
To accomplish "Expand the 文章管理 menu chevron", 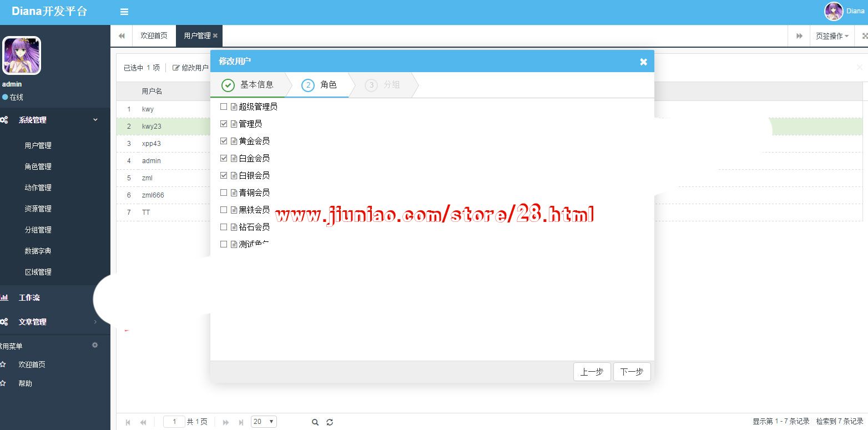I will (x=95, y=322).
